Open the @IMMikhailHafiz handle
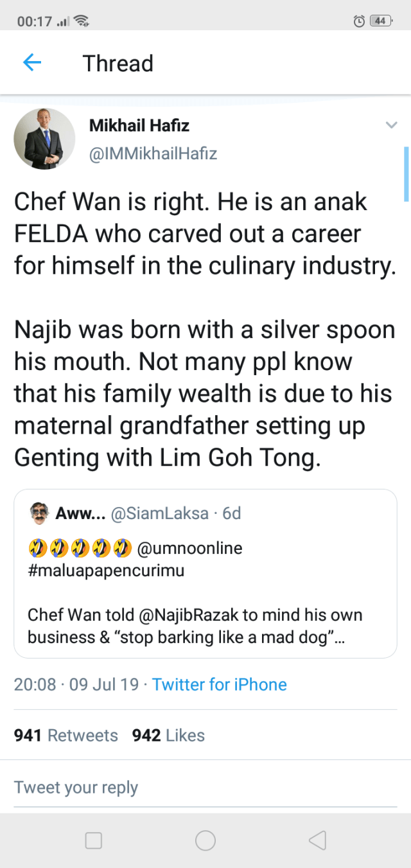Image resolution: width=411 pixels, height=868 pixels. click(153, 154)
